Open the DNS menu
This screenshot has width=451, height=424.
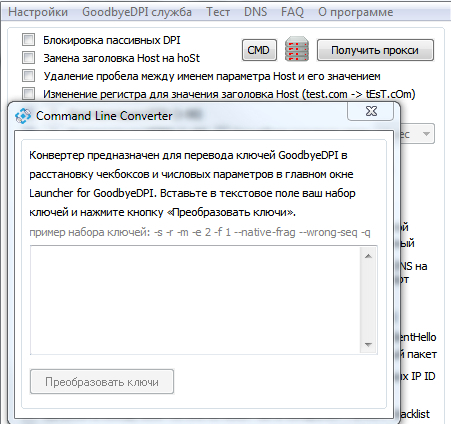(255, 12)
